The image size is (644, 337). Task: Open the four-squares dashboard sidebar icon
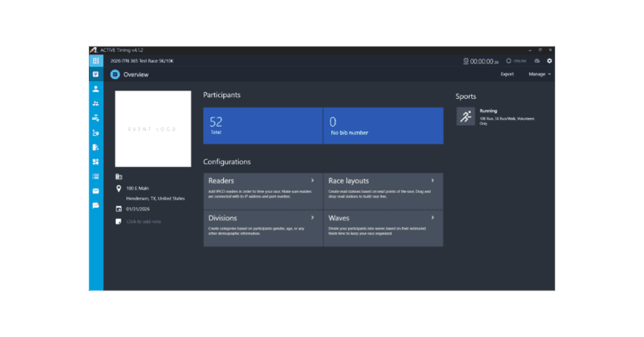tap(96, 162)
